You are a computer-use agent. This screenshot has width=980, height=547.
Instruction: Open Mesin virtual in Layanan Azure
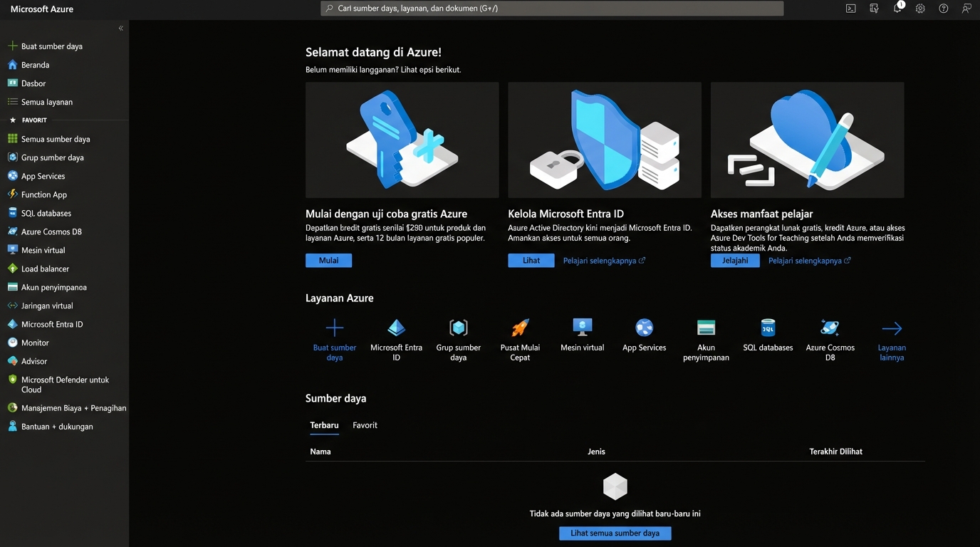[583, 328]
